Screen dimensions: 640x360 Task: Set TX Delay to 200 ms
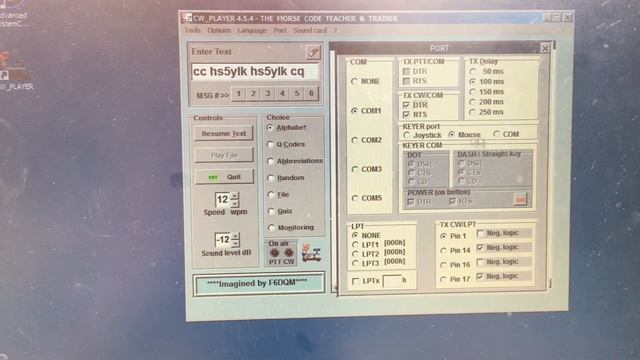coord(487,102)
